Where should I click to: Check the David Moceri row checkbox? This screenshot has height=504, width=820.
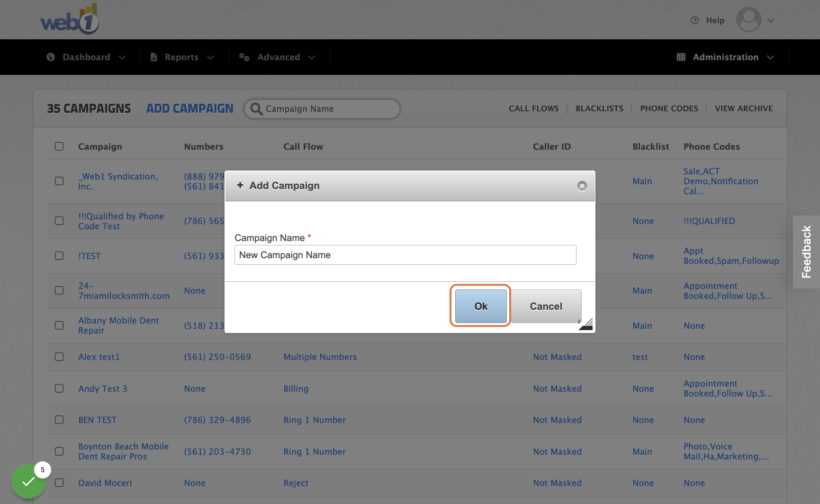(x=59, y=483)
